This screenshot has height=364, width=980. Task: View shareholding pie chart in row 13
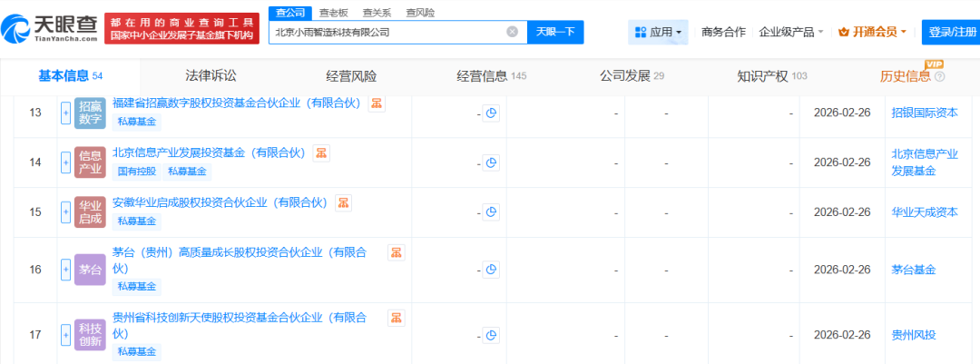coord(491,113)
